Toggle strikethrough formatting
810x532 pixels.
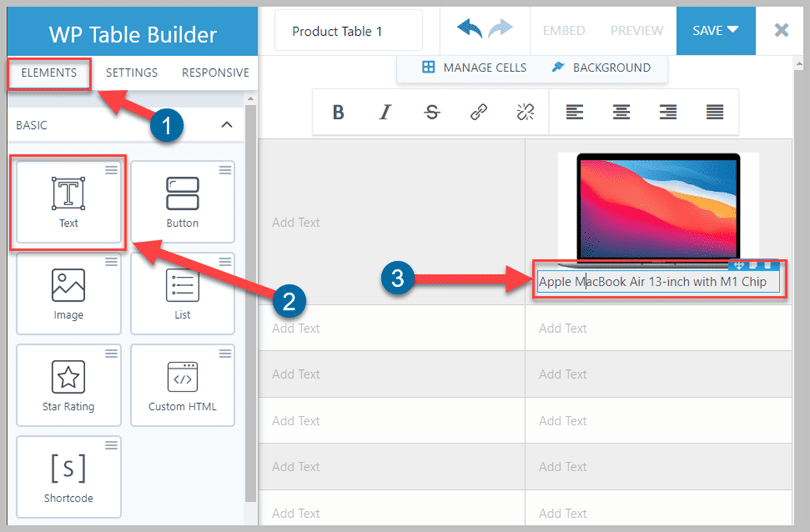point(431,112)
